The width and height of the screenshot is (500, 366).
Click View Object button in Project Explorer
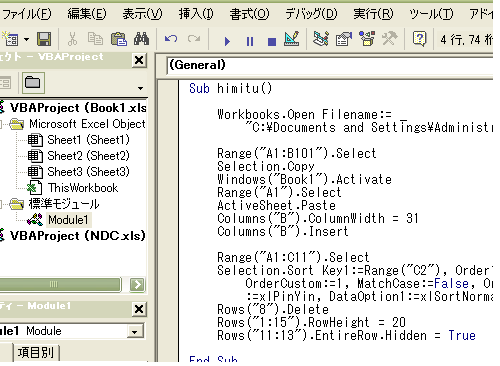click(5, 83)
